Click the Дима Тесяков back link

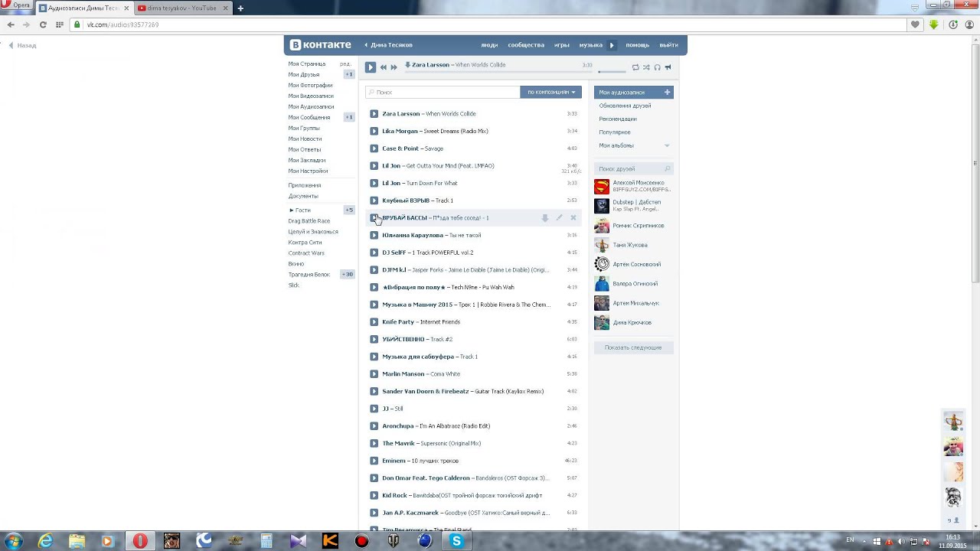pos(388,45)
